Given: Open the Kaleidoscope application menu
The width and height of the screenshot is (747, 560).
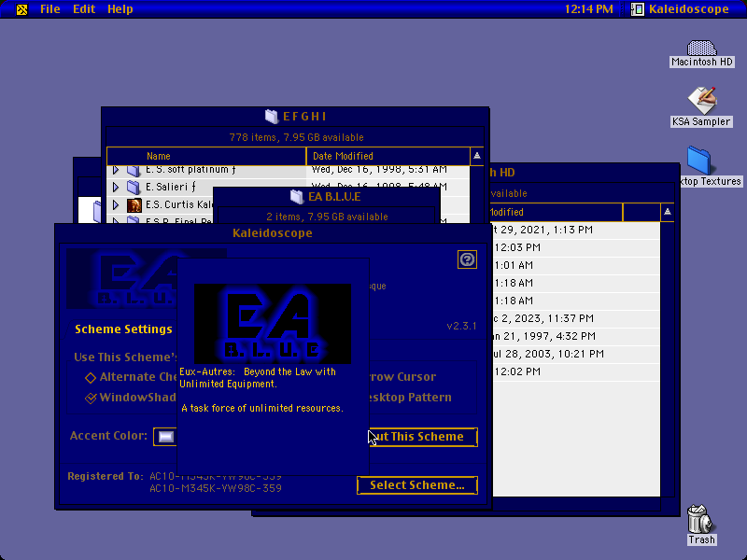Looking at the screenshot, I should point(681,9).
